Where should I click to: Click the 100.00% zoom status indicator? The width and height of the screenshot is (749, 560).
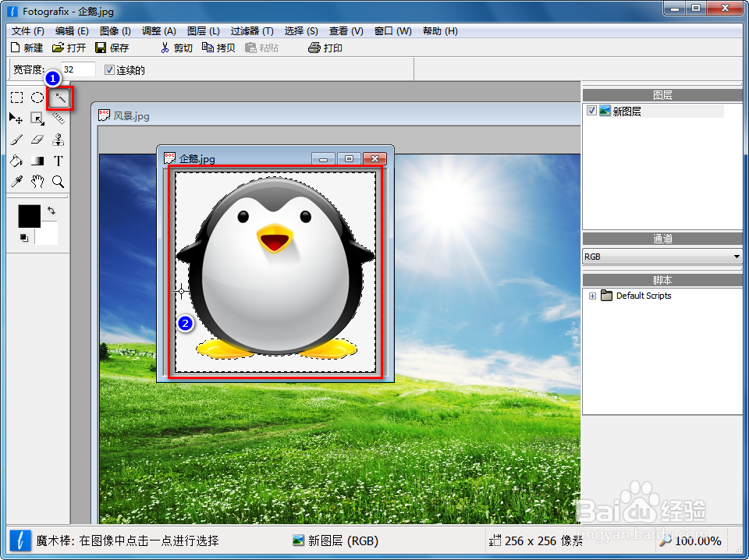tap(690, 541)
